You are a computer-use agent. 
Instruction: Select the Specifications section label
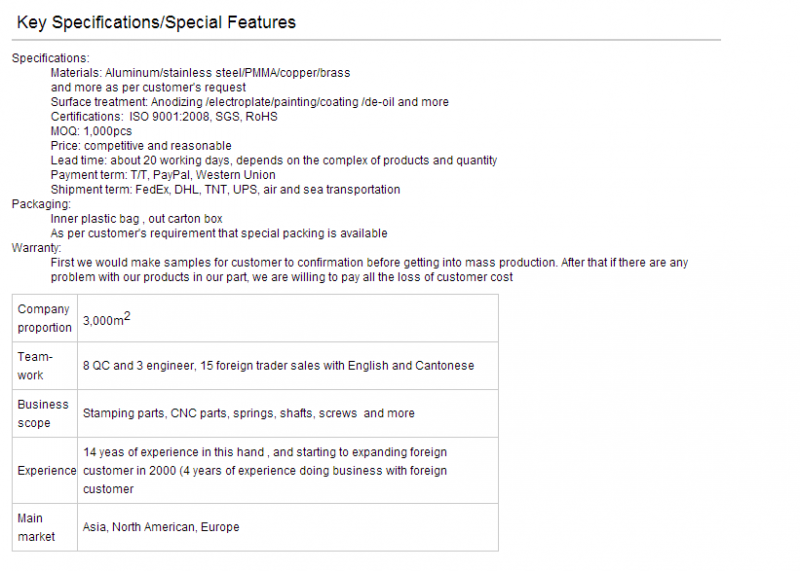(x=51, y=58)
